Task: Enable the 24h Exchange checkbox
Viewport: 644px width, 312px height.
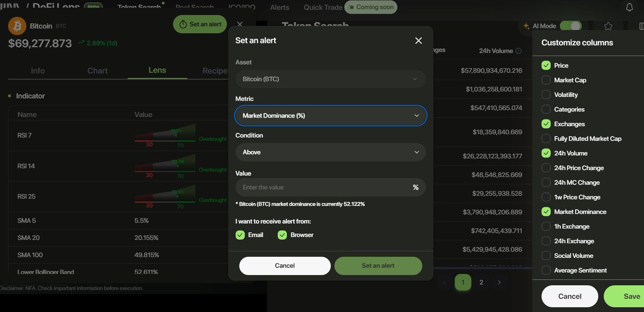Action: 546,241
